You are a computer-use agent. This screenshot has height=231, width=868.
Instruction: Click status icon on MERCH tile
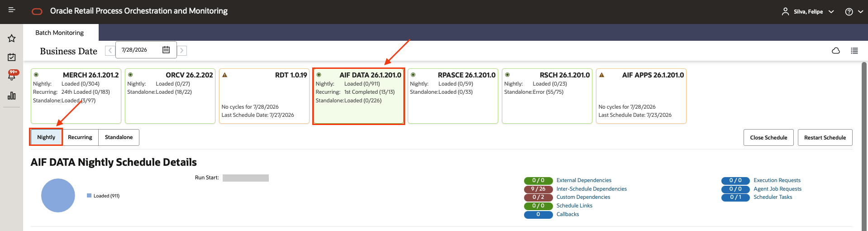click(36, 75)
